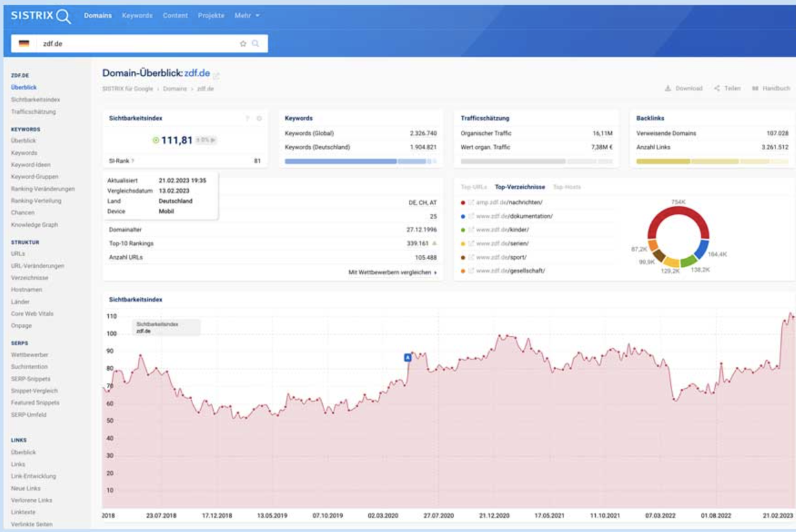Open Verlorene Links in the sidebar
Image resolution: width=796 pixels, height=532 pixels.
pos(31,501)
